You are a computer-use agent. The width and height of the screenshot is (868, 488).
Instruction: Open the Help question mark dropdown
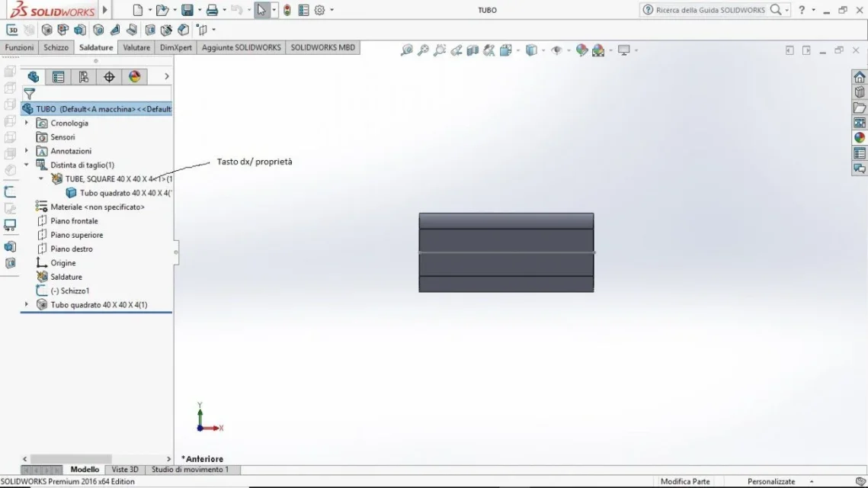(813, 10)
